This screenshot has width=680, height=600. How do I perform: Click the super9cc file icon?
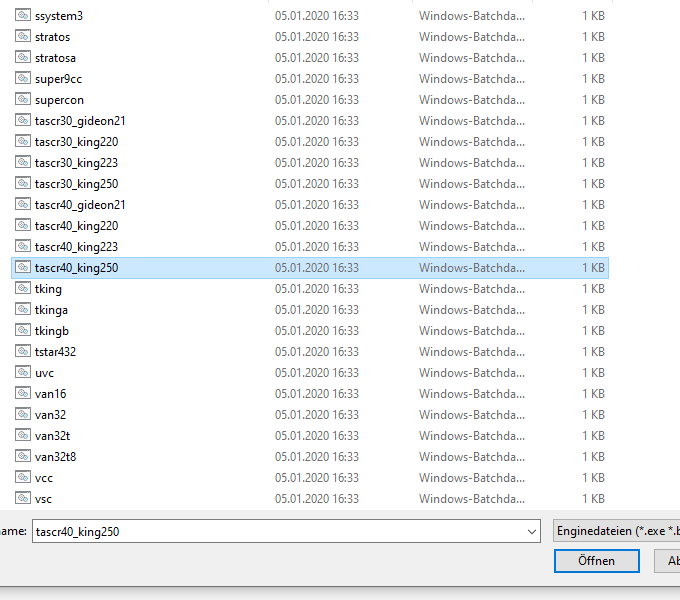(23, 78)
